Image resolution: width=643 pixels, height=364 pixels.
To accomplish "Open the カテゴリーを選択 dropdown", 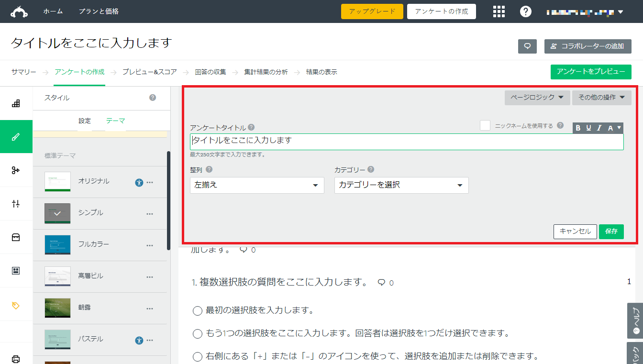I will (401, 185).
